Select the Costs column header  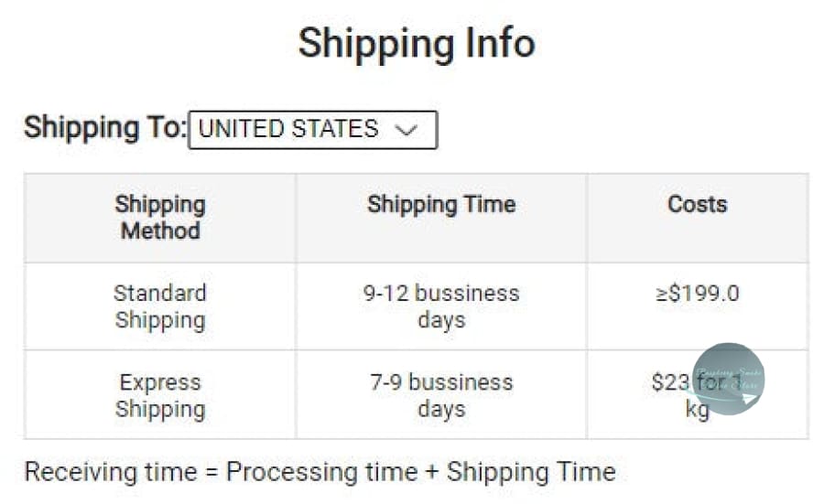(x=698, y=205)
